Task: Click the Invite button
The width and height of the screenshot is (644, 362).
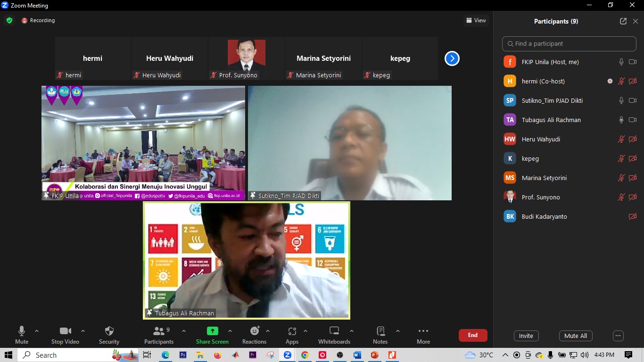Action: [x=526, y=336]
